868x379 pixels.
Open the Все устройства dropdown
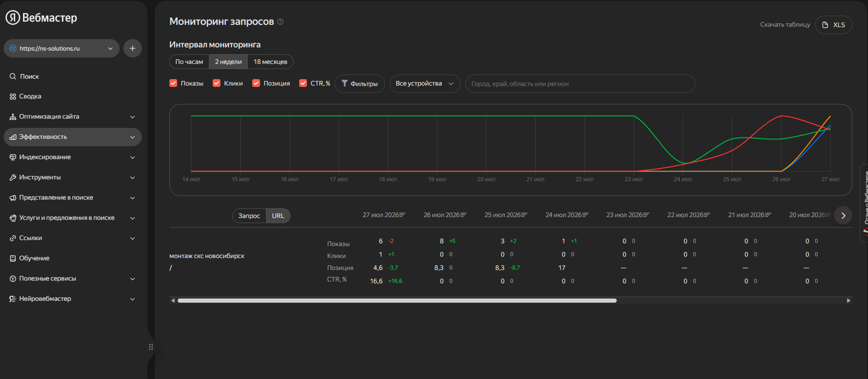click(x=425, y=84)
